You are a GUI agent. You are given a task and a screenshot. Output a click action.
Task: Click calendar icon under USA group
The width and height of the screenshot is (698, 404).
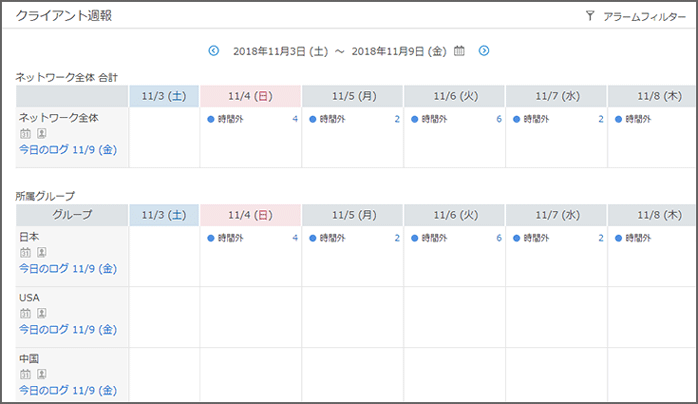coord(25,313)
